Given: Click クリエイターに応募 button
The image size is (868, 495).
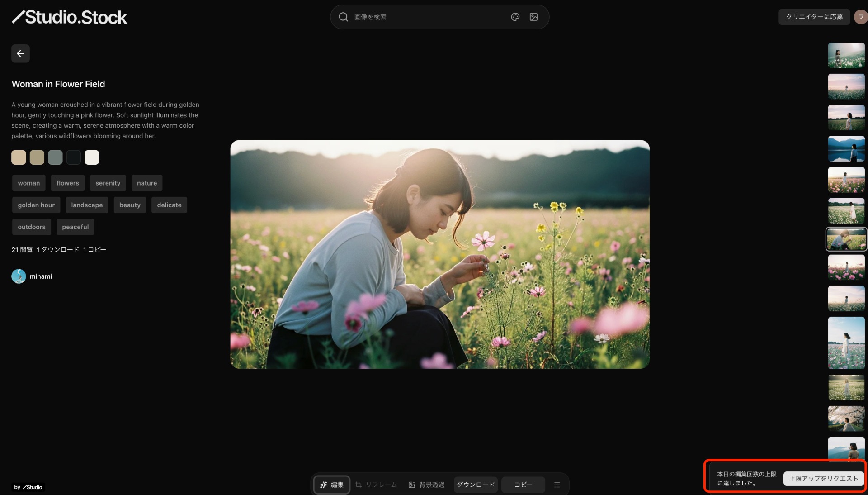Looking at the screenshot, I should tap(814, 17).
